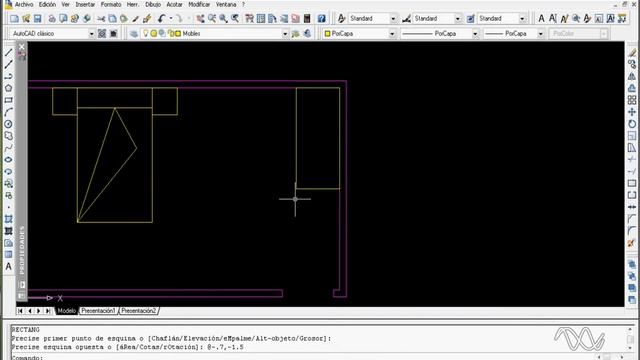Click the Zoom Window icon
The height and width of the screenshot is (360, 640).
coord(223,18)
